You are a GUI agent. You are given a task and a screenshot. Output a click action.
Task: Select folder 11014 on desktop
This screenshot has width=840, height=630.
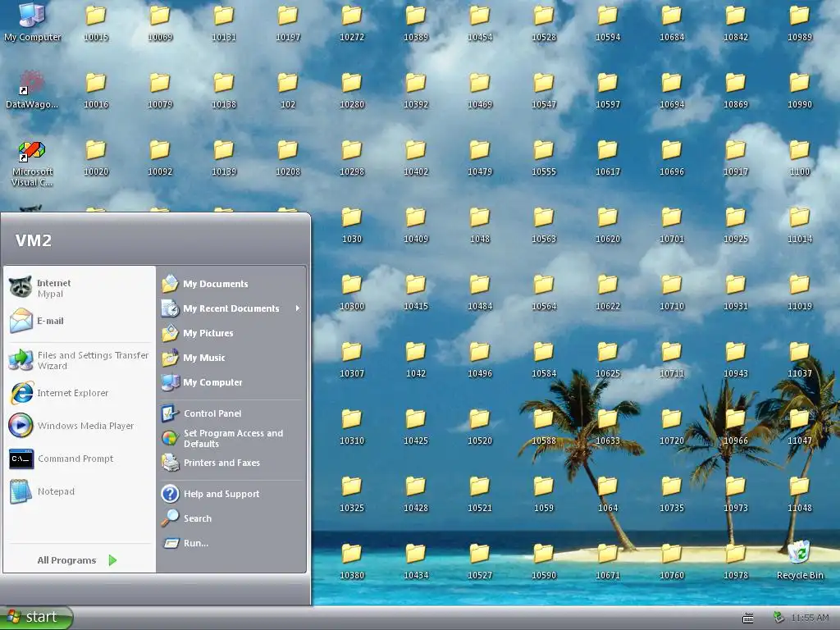pos(799,225)
